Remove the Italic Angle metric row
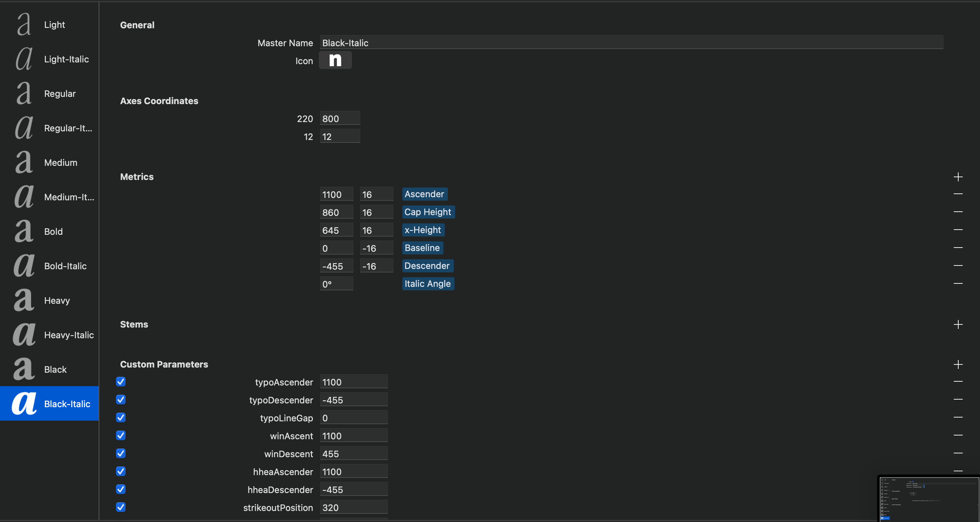 click(958, 284)
